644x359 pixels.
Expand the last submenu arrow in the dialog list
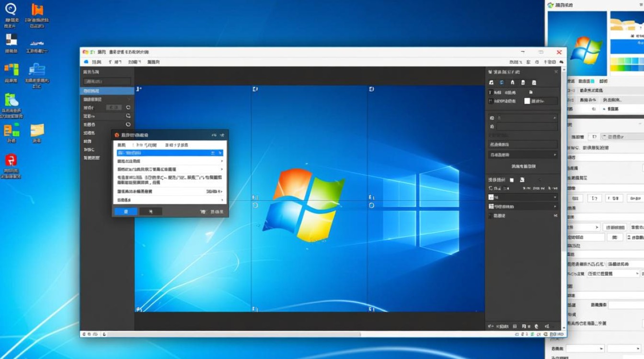(221, 200)
